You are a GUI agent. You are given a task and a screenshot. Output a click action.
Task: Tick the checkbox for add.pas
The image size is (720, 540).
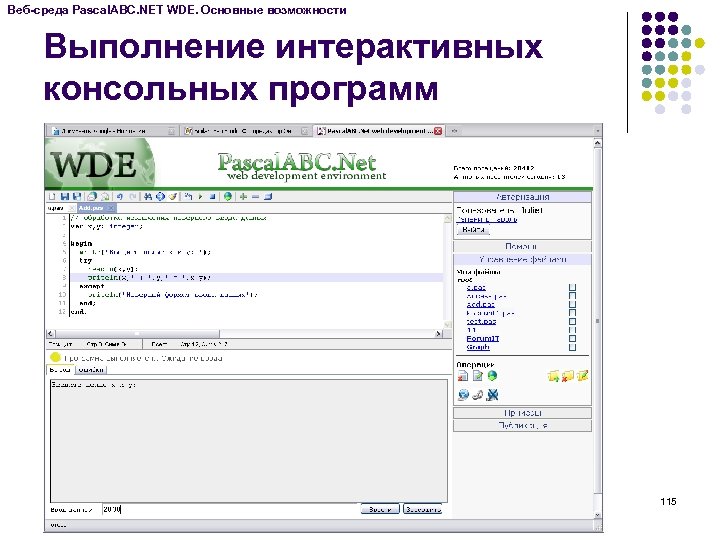tap(573, 304)
